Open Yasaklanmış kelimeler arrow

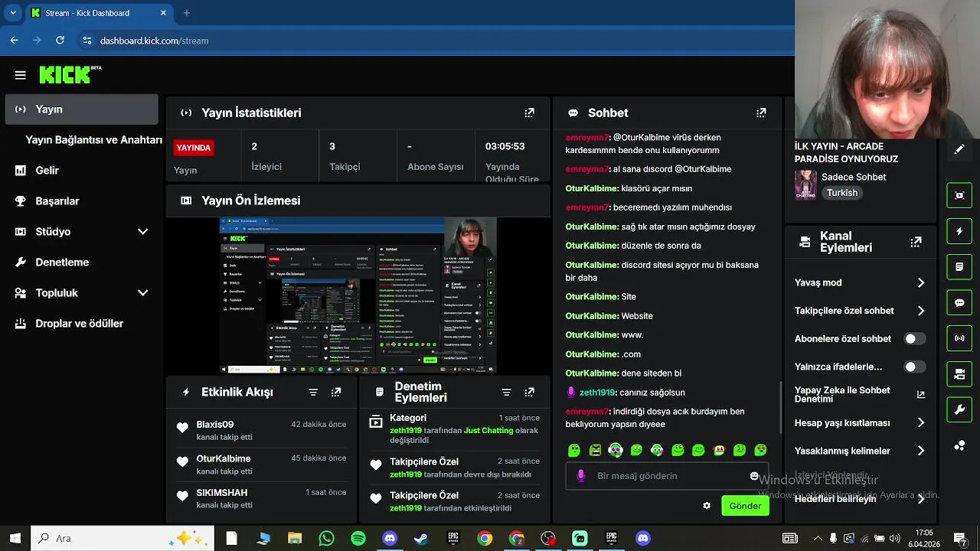click(921, 452)
